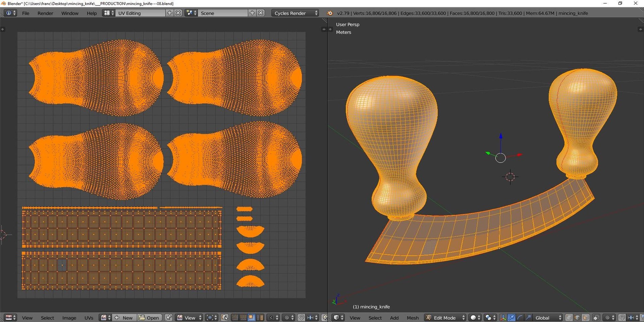This screenshot has width=644, height=322.
Task: Click the UV Editing layout name field
Action: [141, 13]
